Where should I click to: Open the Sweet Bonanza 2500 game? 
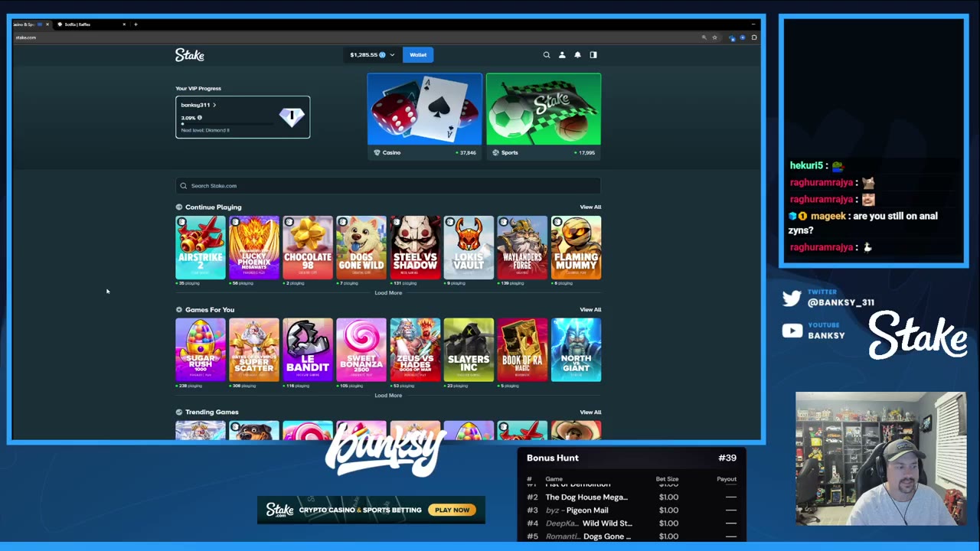point(361,350)
